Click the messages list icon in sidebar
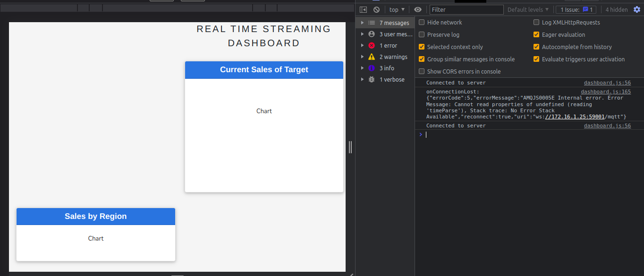The width and height of the screenshot is (644, 276). coord(372,23)
